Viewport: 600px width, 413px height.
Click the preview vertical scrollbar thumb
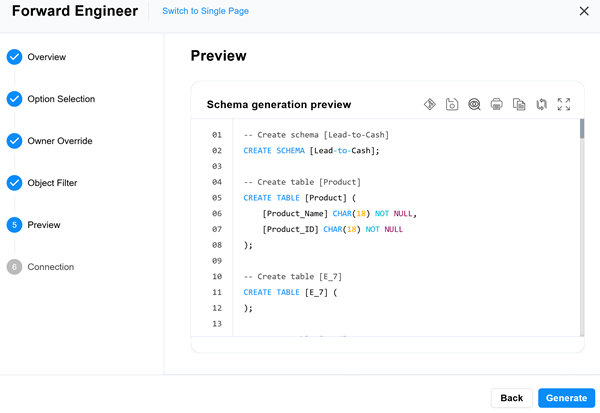(x=582, y=129)
